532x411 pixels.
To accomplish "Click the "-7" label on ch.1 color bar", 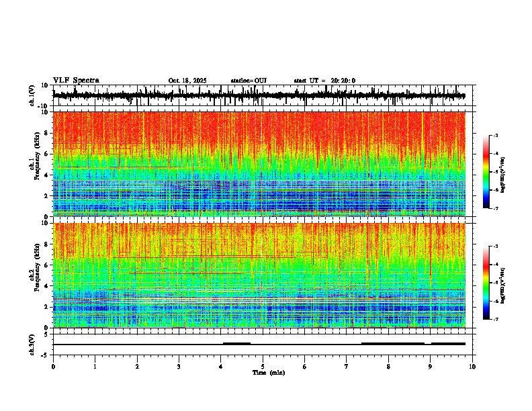I will tap(496, 208).
